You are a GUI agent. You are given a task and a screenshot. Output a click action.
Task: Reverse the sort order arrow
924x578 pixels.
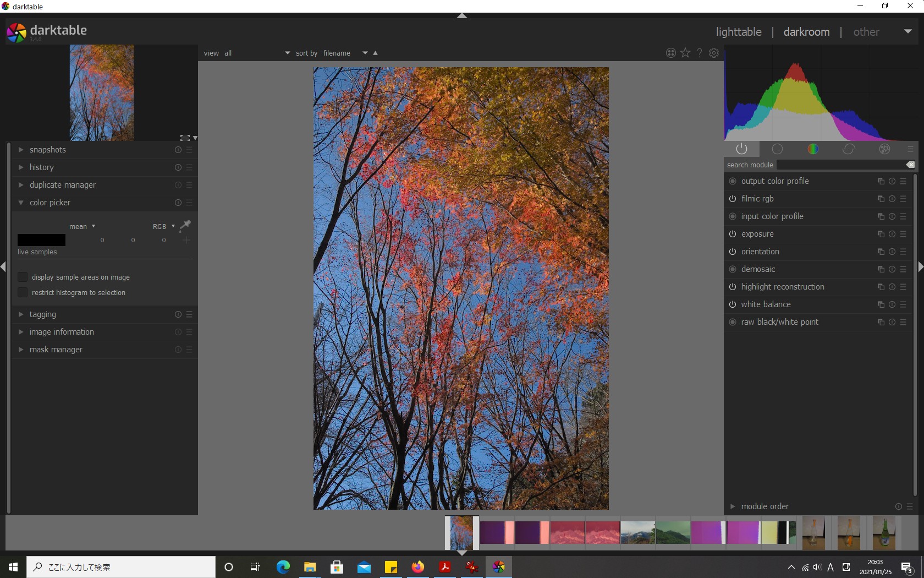pyautogui.click(x=376, y=53)
